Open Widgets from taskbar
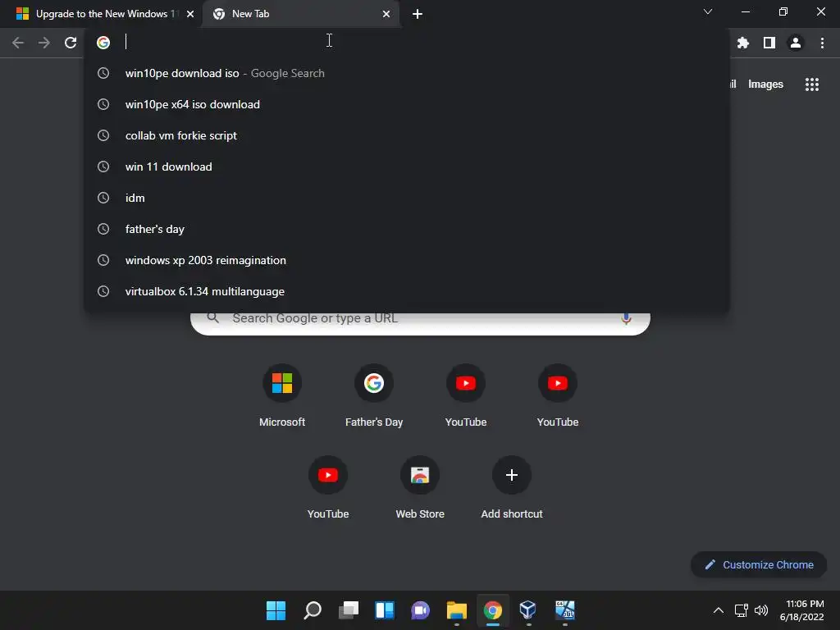 click(x=385, y=610)
